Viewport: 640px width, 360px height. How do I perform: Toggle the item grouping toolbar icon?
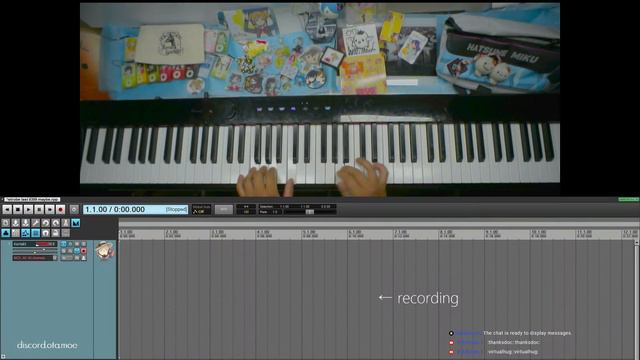(x=5, y=233)
